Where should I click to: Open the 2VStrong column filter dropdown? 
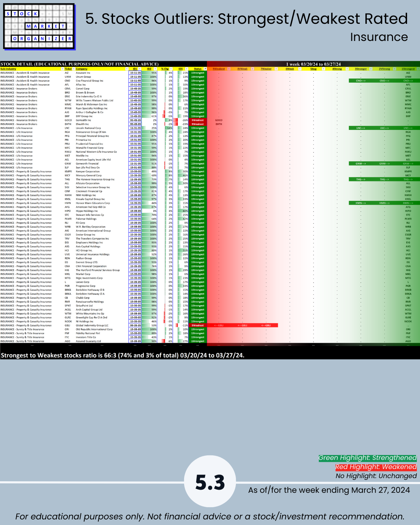tap(394, 69)
